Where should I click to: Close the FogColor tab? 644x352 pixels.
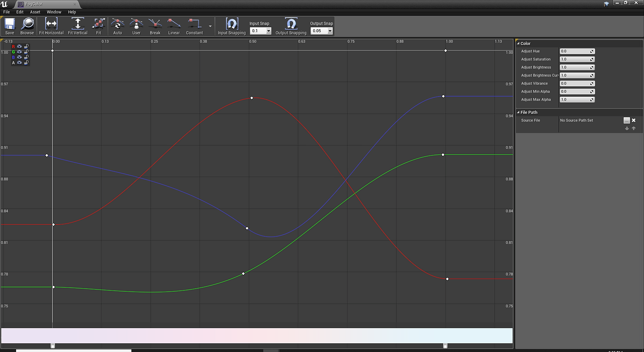click(75, 4)
